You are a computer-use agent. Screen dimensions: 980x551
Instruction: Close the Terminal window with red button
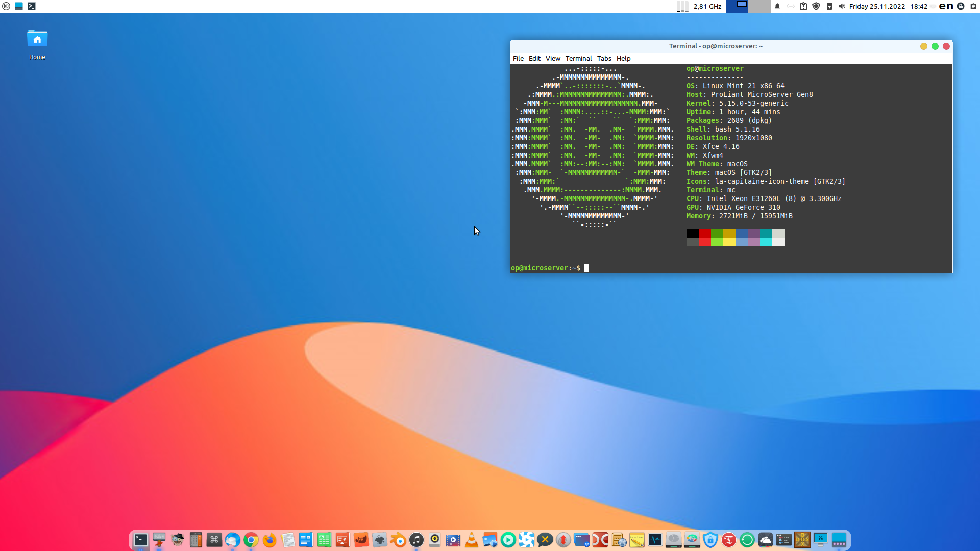[946, 46]
